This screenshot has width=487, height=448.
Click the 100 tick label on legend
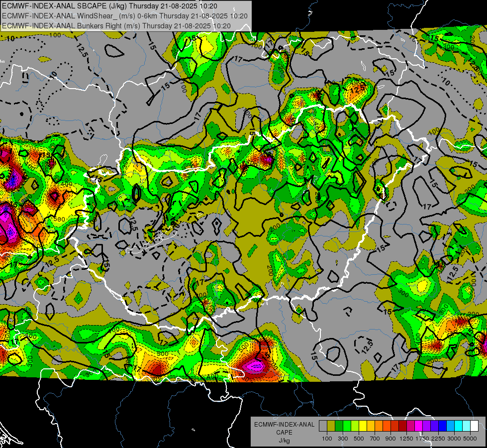coord(327,439)
